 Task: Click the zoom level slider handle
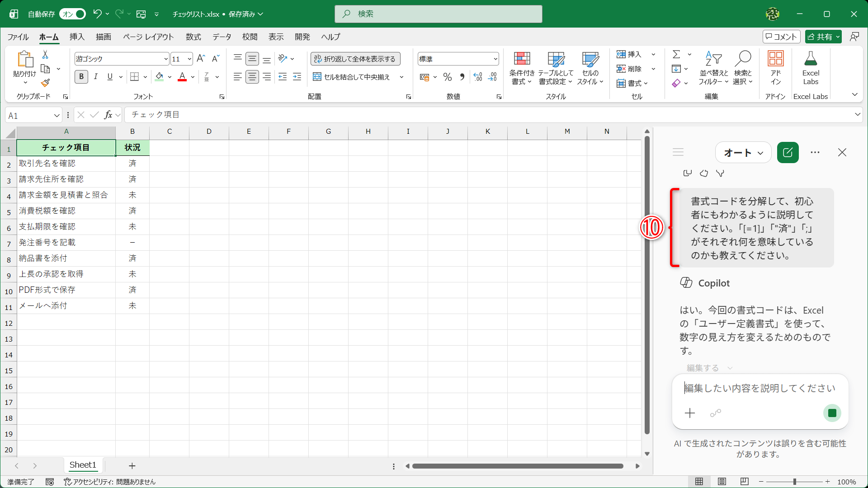pyautogui.click(x=794, y=482)
